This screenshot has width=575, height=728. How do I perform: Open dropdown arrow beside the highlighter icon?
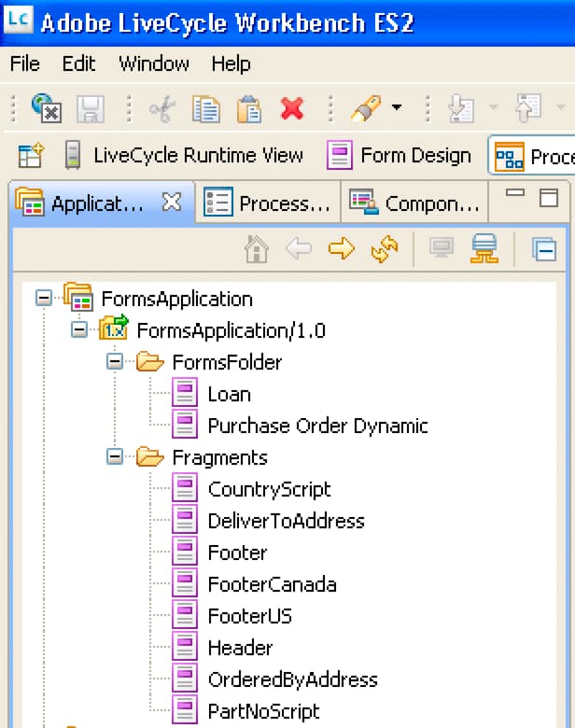coord(396,107)
